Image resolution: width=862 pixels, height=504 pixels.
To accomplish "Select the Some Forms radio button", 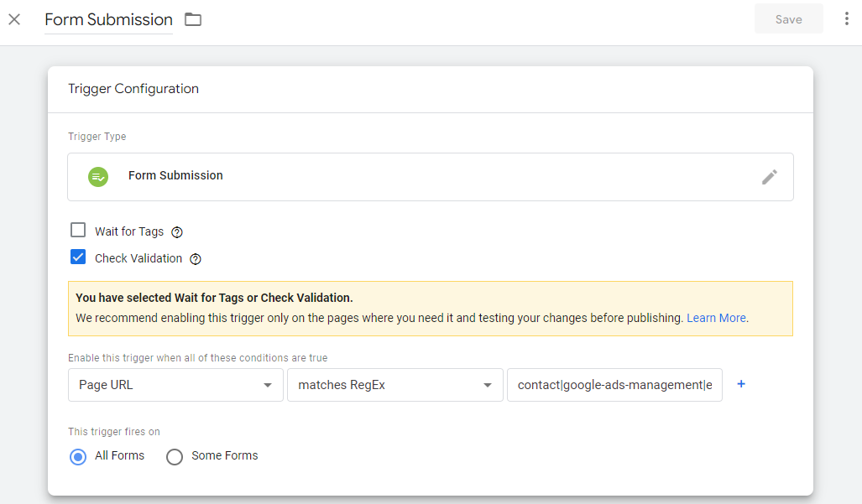I will tap(175, 457).
